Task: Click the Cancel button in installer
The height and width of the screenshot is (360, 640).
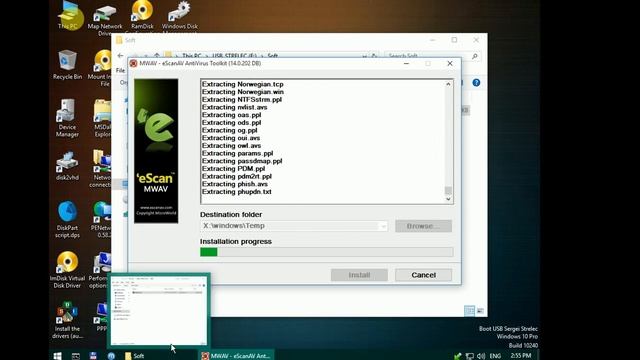Action: pos(423,275)
